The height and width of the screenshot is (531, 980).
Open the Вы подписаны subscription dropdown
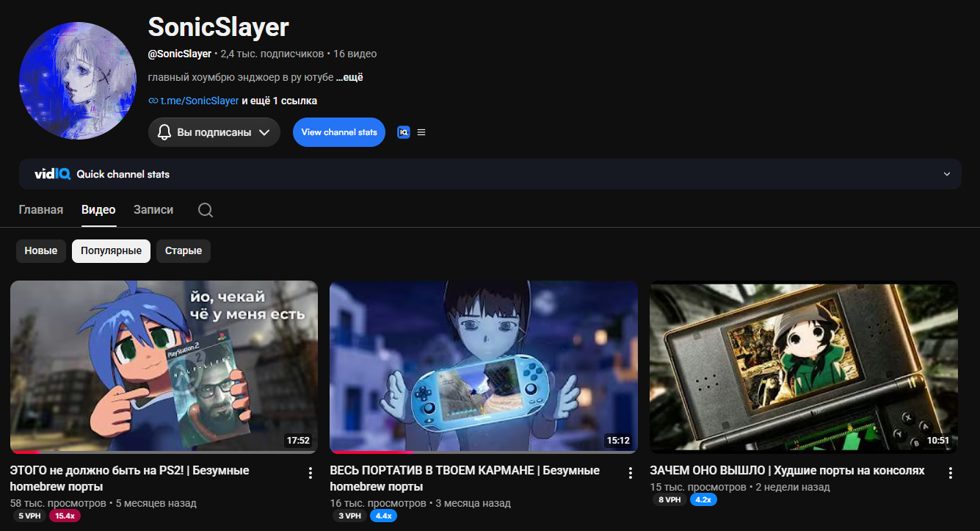coord(214,132)
